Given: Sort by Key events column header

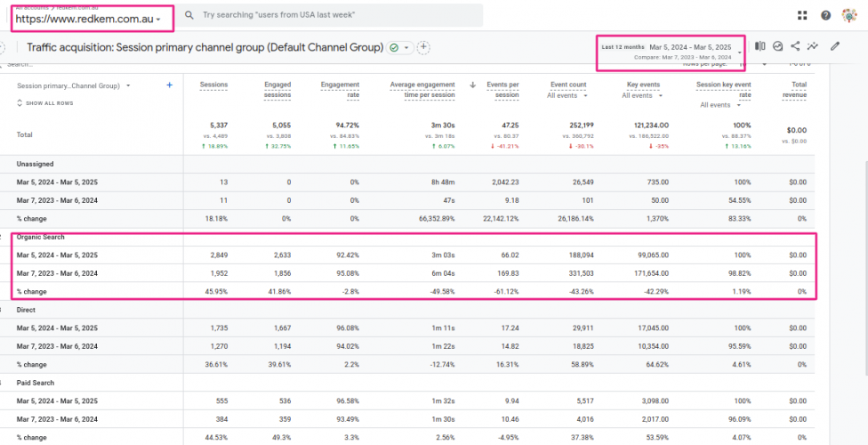Looking at the screenshot, I should coord(643,85).
